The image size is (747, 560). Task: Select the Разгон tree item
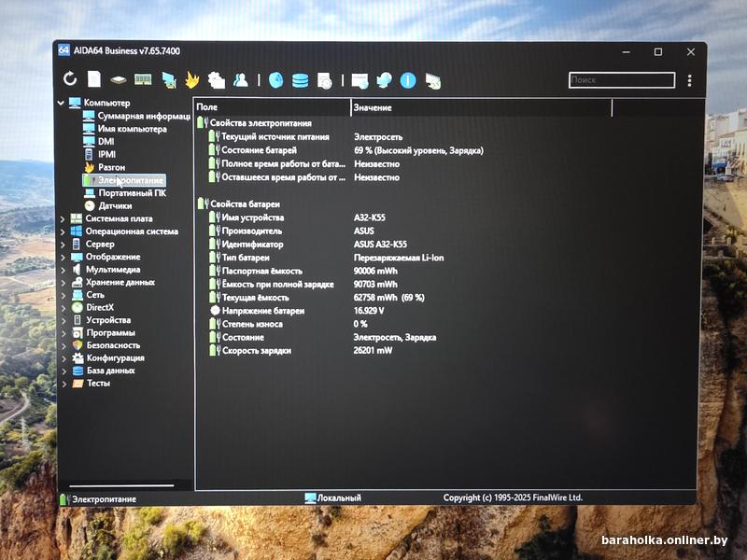coord(112,167)
